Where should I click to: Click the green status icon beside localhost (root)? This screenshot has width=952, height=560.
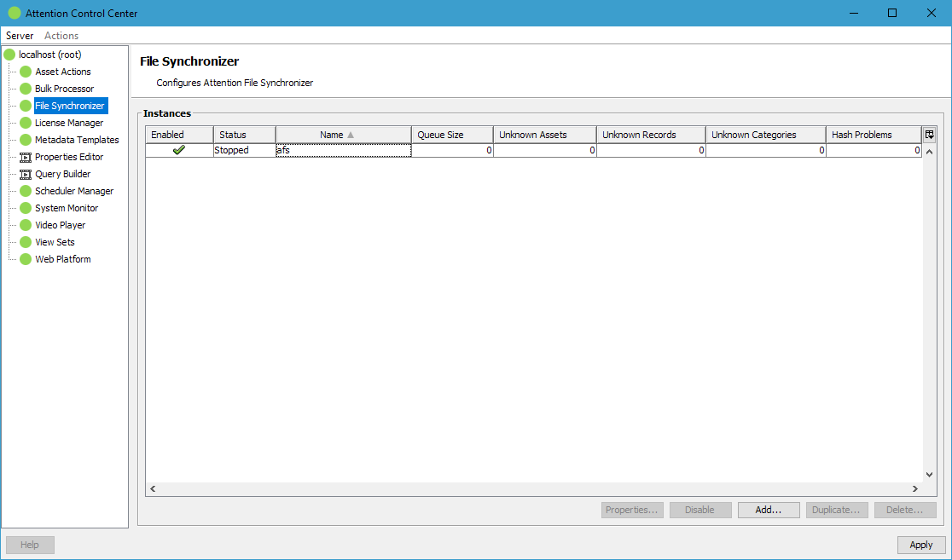tap(9, 55)
